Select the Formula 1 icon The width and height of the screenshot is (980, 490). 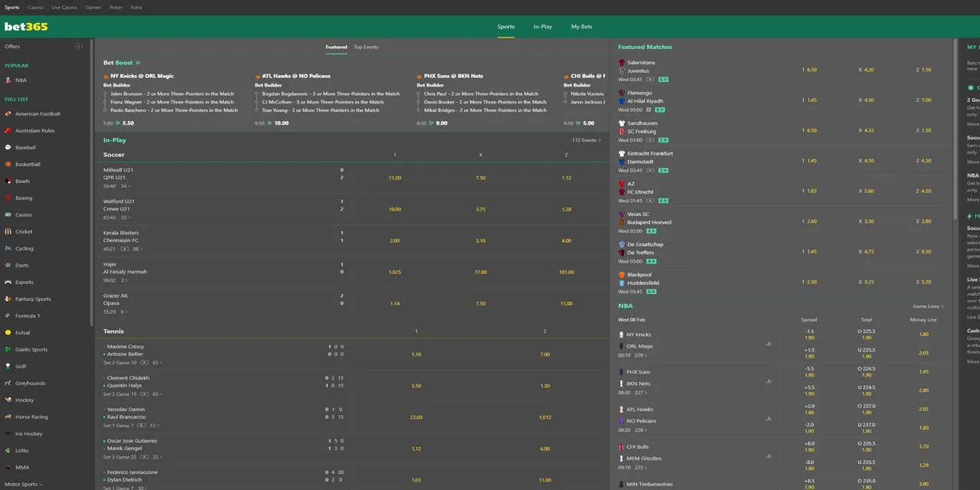pyautogui.click(x=8, y=315)
